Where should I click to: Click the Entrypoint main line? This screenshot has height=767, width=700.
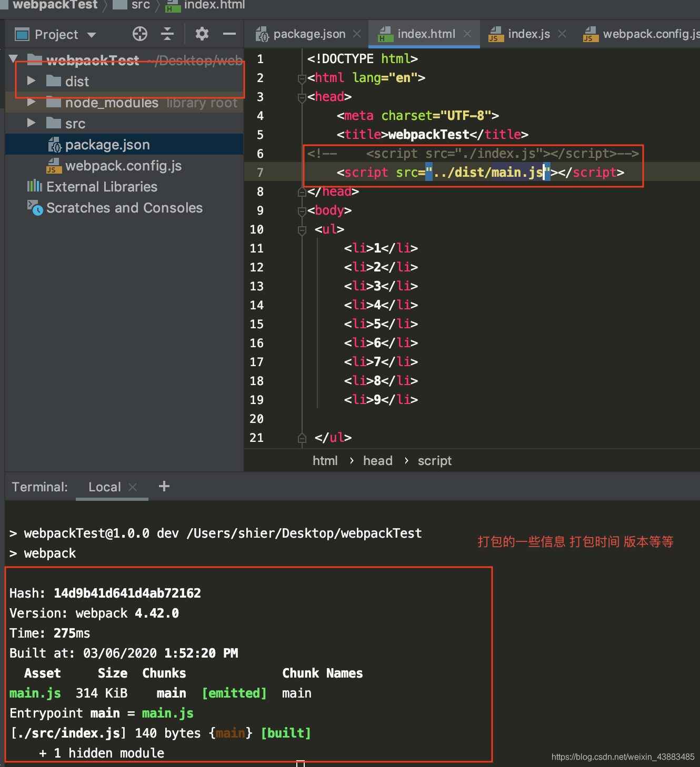tap(102, 713)
